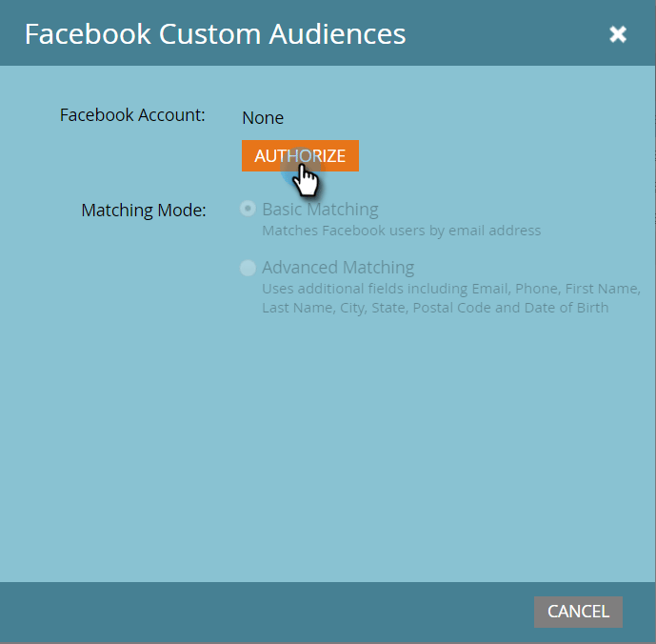Click the Facebook Account field label
The image size is (656, 644).
click(x=132, y=115)
